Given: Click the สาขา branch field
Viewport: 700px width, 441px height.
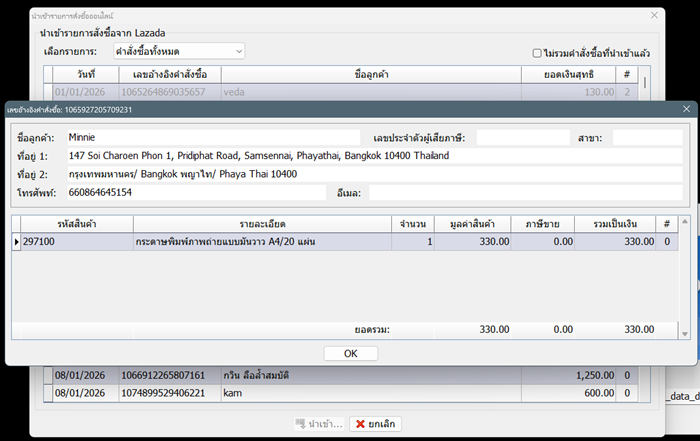Looking at the screenshot, I should 647,137.
